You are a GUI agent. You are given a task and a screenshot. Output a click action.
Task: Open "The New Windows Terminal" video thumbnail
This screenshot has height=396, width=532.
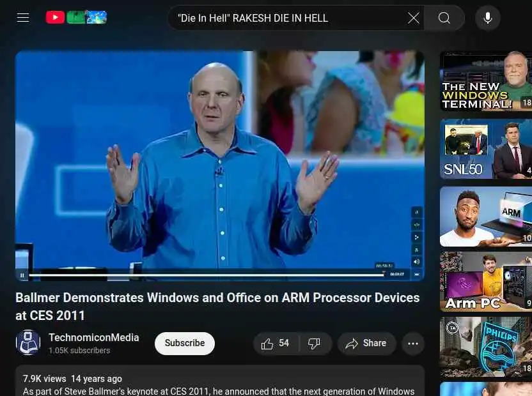pos(486,81)
